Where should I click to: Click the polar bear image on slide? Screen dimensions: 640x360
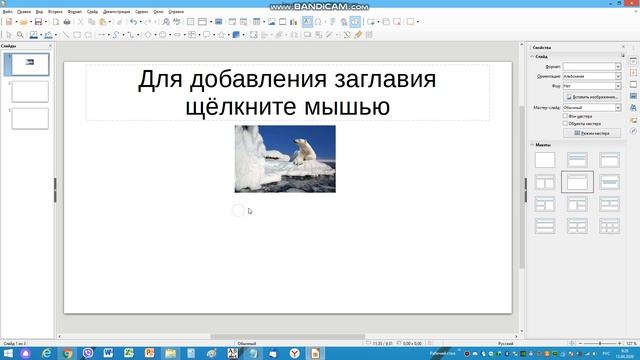pos(285,159)
